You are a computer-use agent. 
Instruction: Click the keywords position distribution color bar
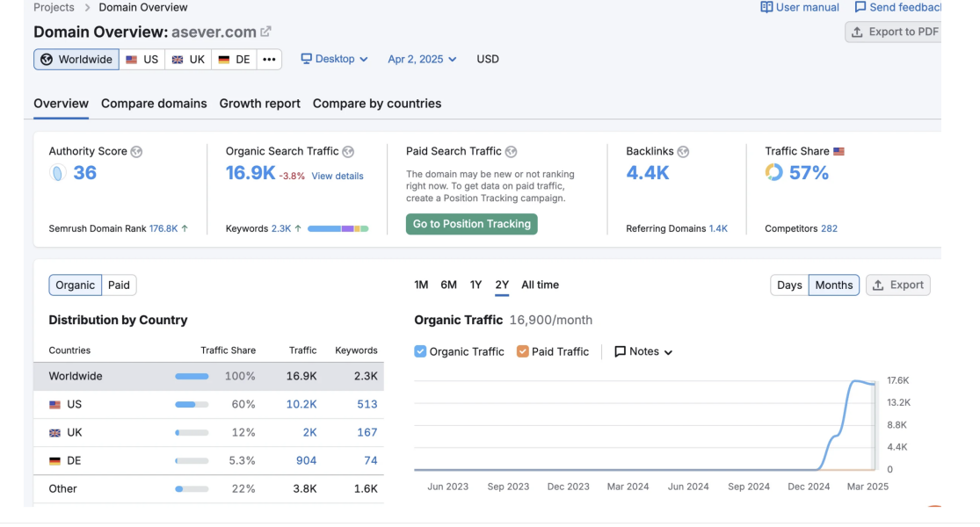tap(338, 228)
